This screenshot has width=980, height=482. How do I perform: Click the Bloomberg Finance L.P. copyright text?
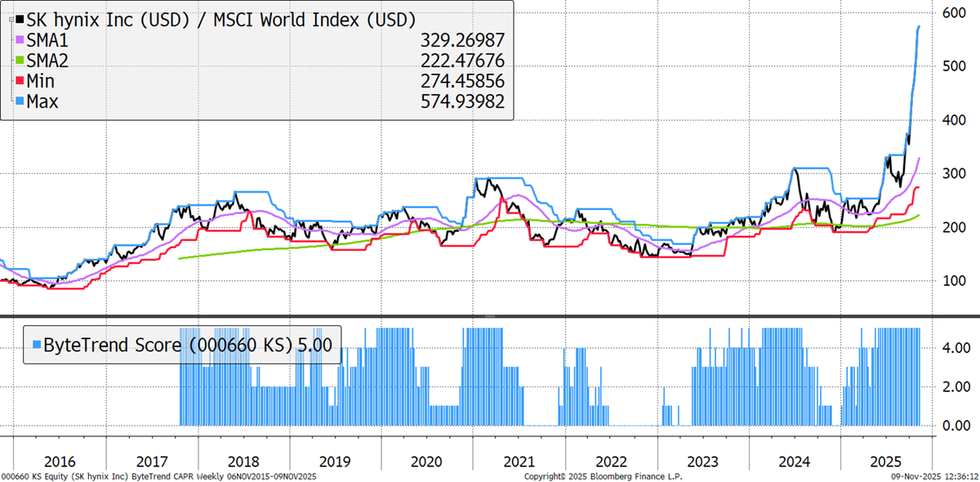[x=603, y=476]
